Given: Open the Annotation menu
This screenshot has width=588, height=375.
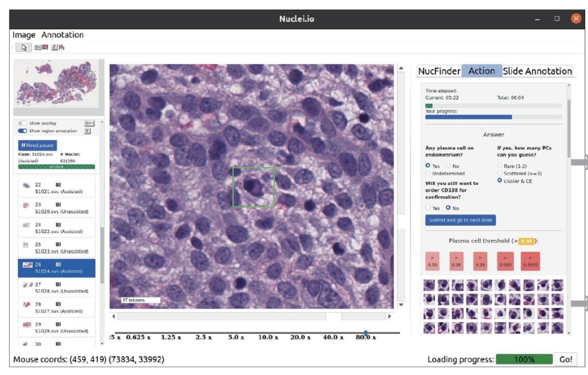Looking at the screenshot, I should point(63,35).
